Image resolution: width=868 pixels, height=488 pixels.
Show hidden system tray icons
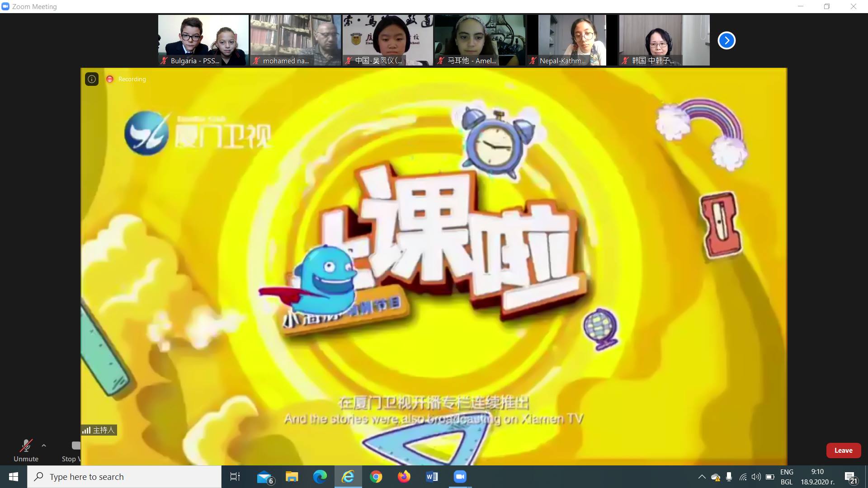coord(702,477)
